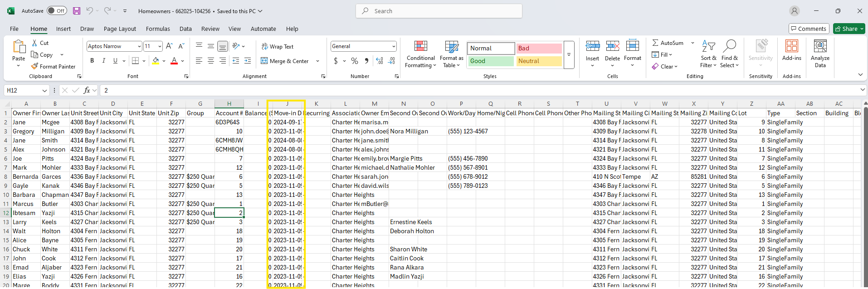The width and height of the screenshot is (868, 289).
Task: Decrease decimal places
Action: coord(391,61)
